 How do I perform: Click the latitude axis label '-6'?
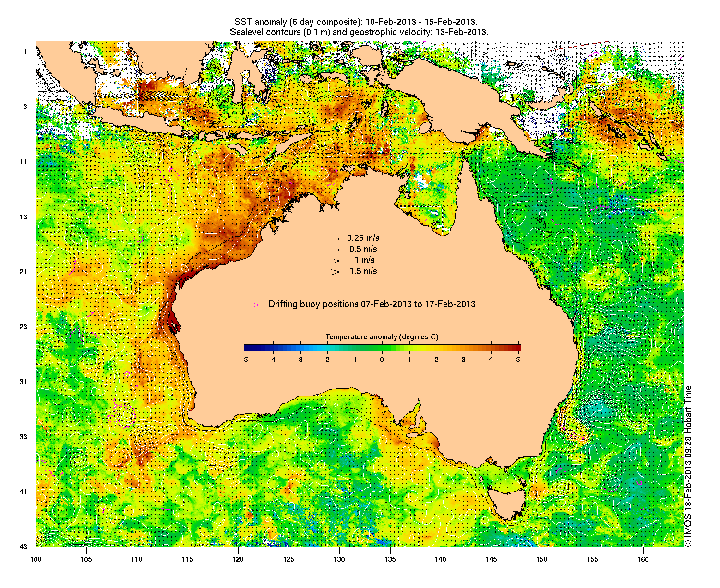(25, 107)
